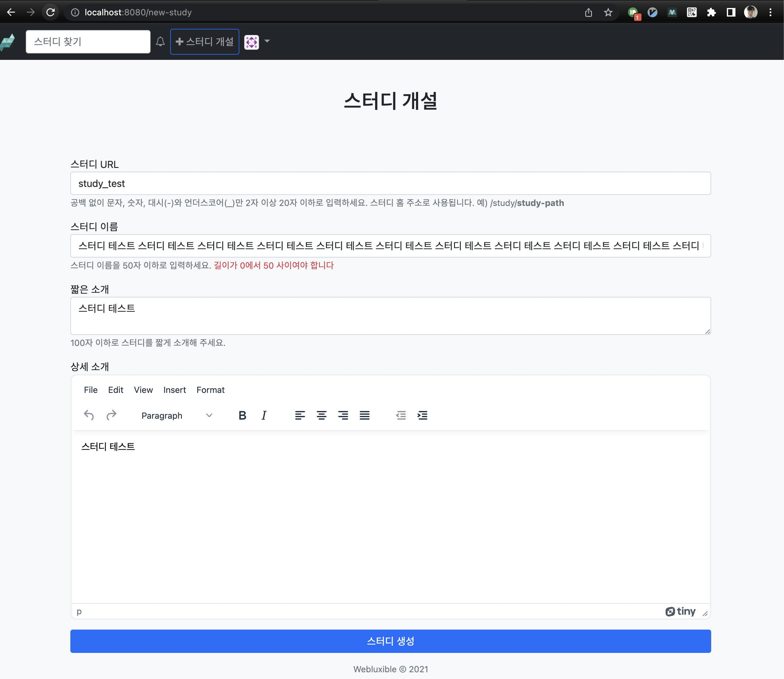Center align text in editor
This screenshot has width=784, height=679.
(x=321, y=416)
